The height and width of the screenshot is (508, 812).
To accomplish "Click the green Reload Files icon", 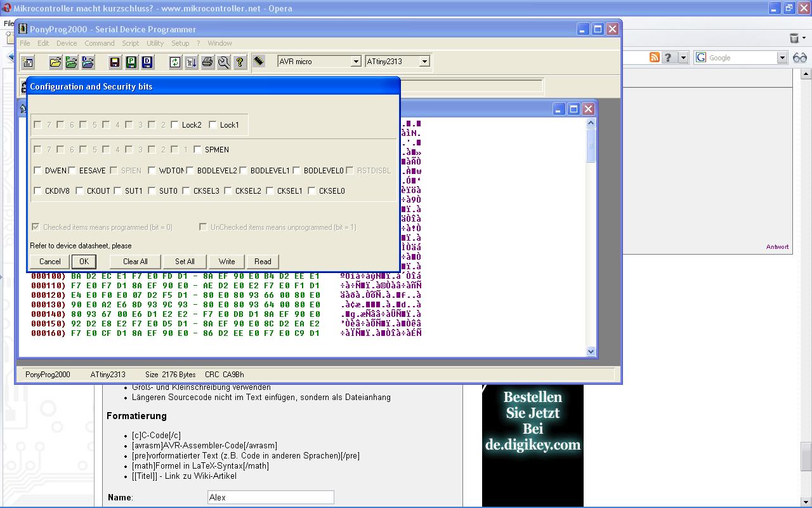I will tap(175, 62).
